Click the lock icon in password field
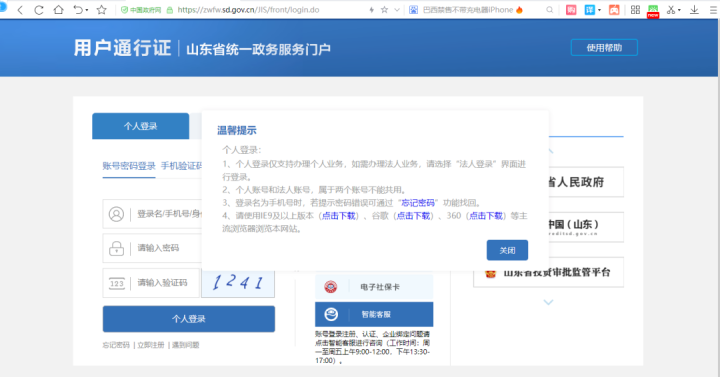720x377 pixels. [116, 248]
